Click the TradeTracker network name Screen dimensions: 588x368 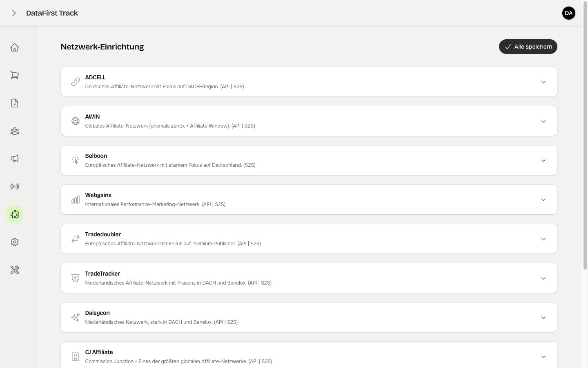[102, 274]
